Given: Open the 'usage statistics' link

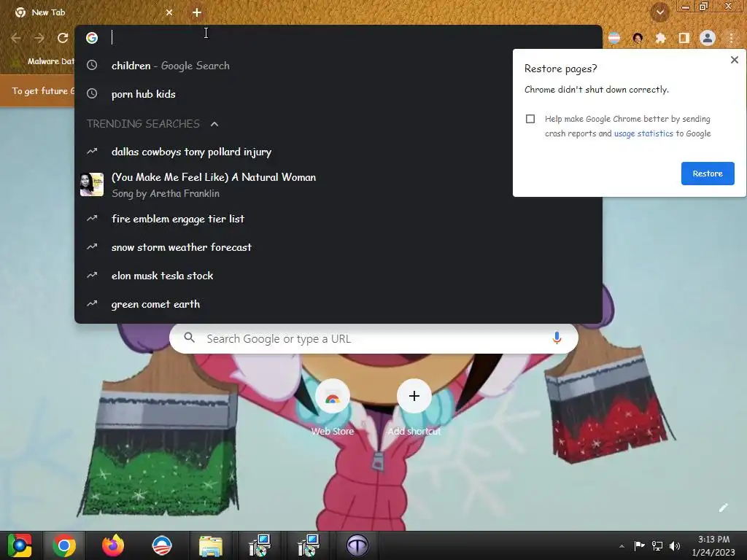Looking at the screenshot, I should click(x=643, y=134).
